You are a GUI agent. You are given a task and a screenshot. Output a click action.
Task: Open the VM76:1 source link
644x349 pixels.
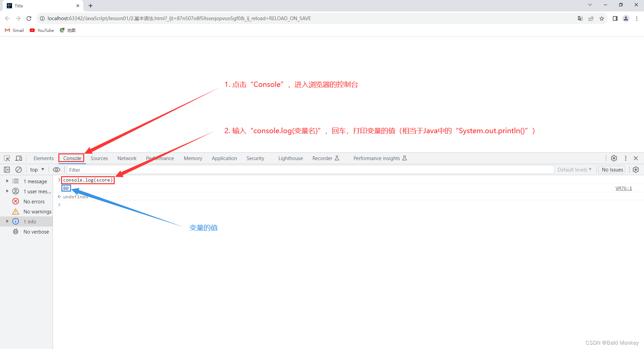[x=624, y=188]
